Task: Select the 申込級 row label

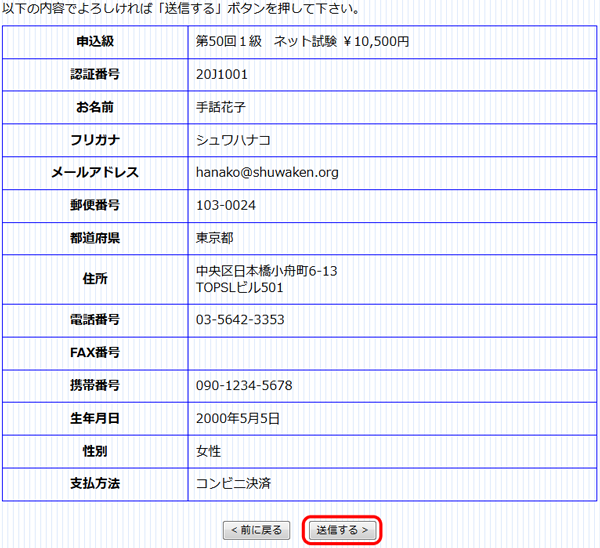Action: pyautogui.click(x=95, y=41)
